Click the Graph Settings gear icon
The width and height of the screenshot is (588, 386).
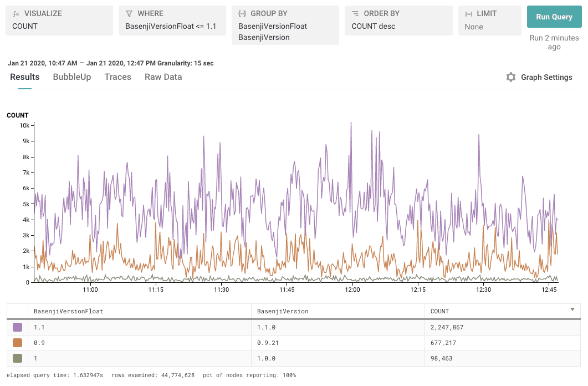511,77
